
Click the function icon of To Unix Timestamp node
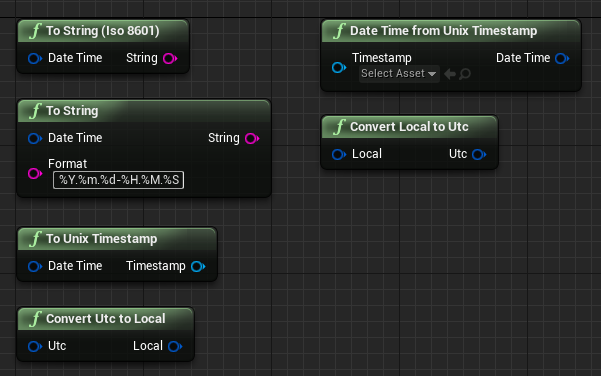(x=35, y=239)
